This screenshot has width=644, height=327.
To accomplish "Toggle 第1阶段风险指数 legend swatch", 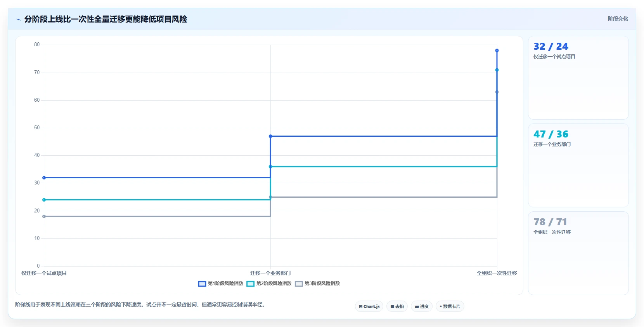I will tap(202, 284).
